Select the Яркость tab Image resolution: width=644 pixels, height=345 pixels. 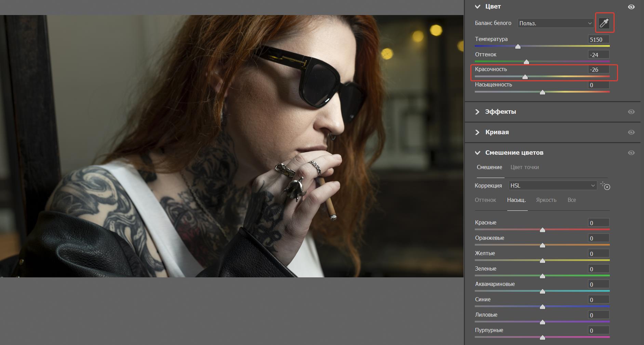click(x=546, y=200)
